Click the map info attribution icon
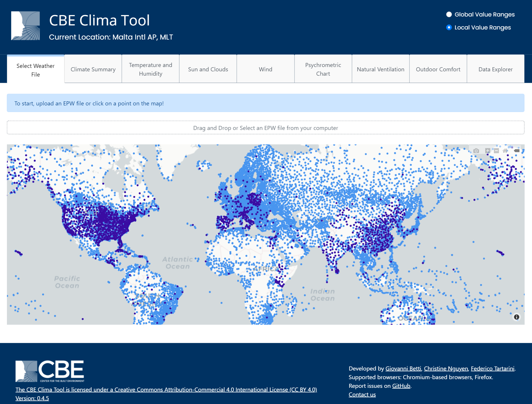 tap(516, 317)
